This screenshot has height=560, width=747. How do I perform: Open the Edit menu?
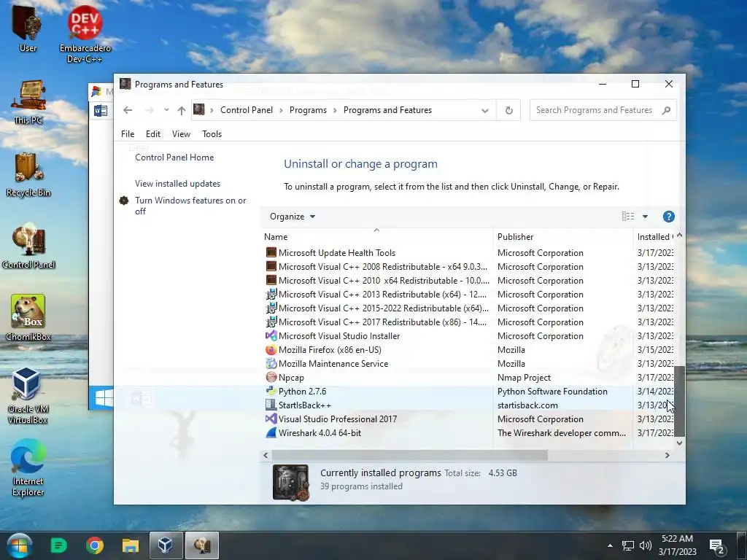pos(153,134)
